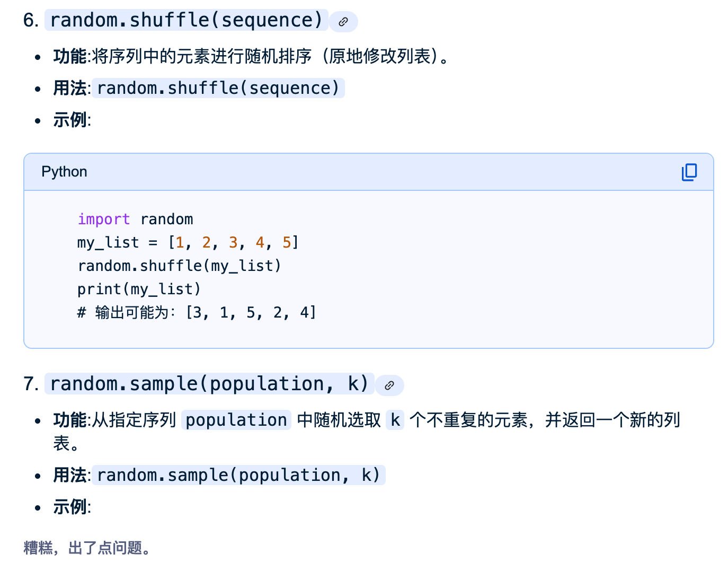
Task: Click the inline 'k' code span
Action: (x=395, y=420)
